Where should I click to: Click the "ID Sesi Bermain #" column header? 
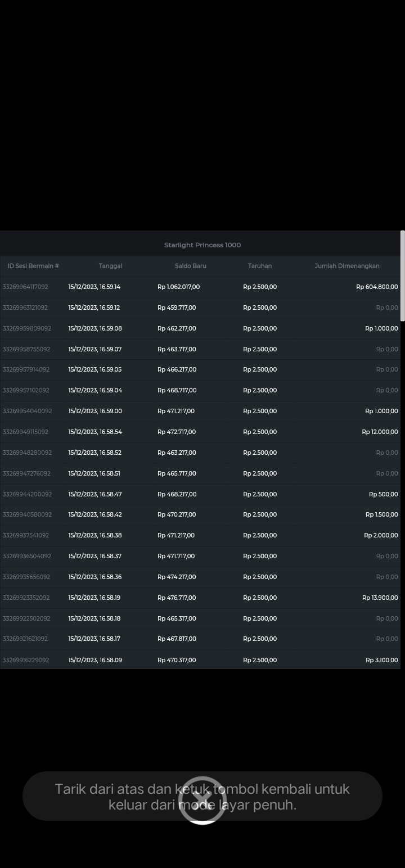pos(33,266)
